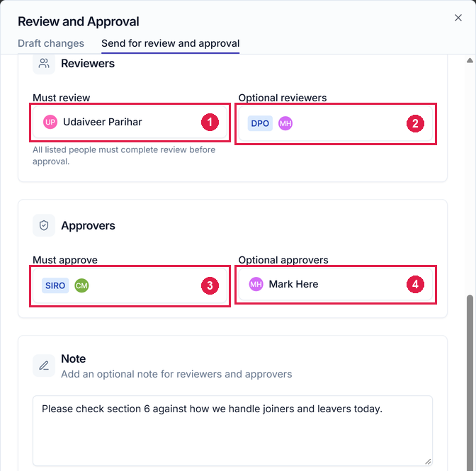Click the Optional reviewers label
Viewport: 476px width, 471px height.
(283, 98)
